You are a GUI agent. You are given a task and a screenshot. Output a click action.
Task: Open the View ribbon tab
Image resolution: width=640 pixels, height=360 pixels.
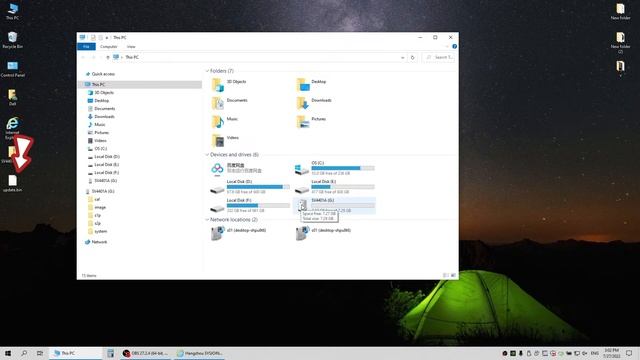[131, 47]
